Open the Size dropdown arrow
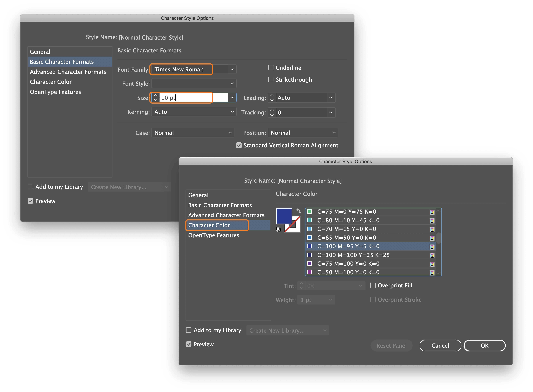 pyautogui.click(x=232, y=98)
